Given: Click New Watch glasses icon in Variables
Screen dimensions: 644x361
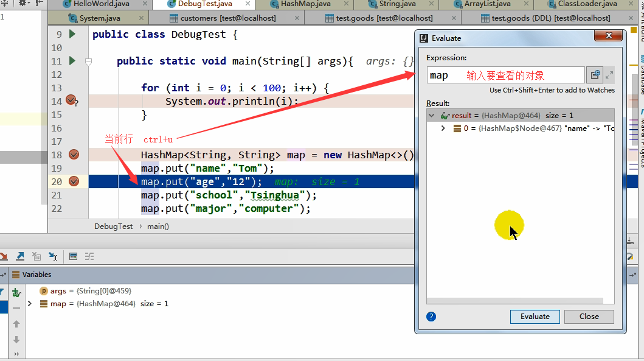Looking at the screenshot, I should click(16, 293).
